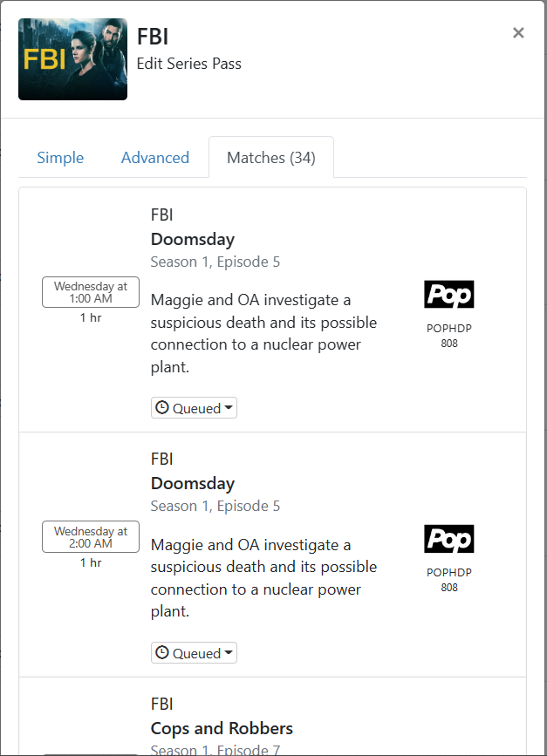Click the FBI series title heading

[x=153, y=37]
